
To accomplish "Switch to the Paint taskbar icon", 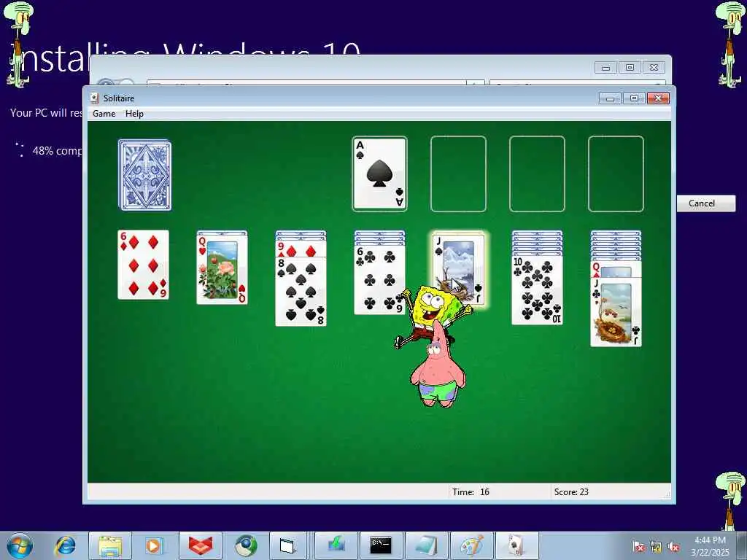I will pyautogui.click(x=472, y=545).
